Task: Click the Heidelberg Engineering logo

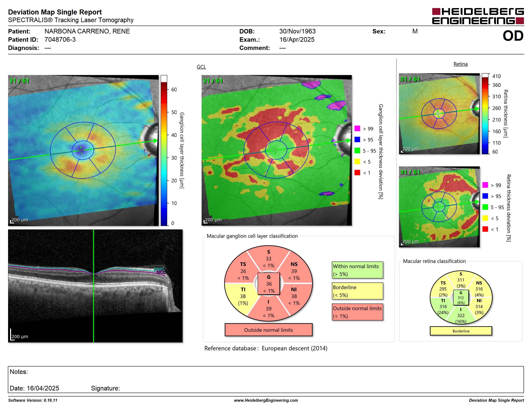Action: (478, 16)
